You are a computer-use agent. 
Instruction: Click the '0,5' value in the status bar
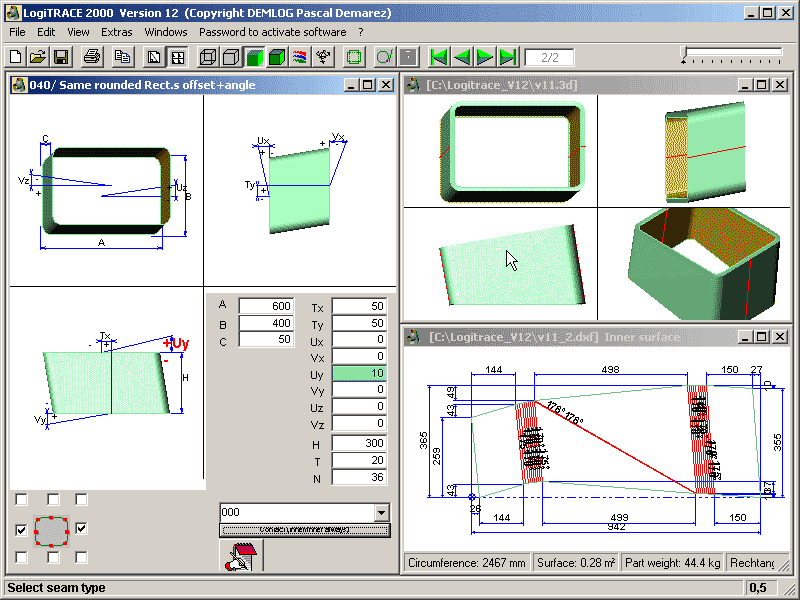pos(758,588)
